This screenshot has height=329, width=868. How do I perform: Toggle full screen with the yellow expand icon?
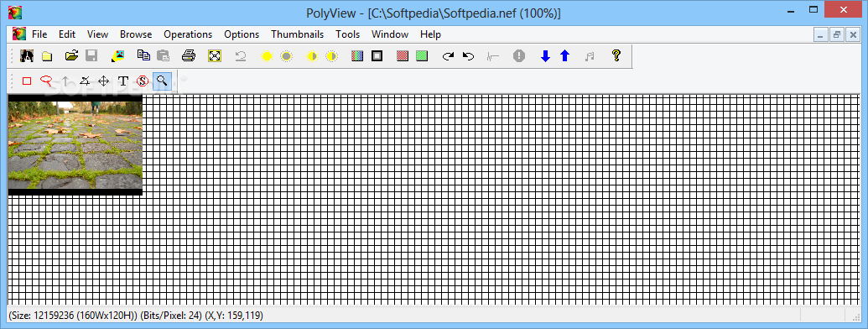[214, 56]
